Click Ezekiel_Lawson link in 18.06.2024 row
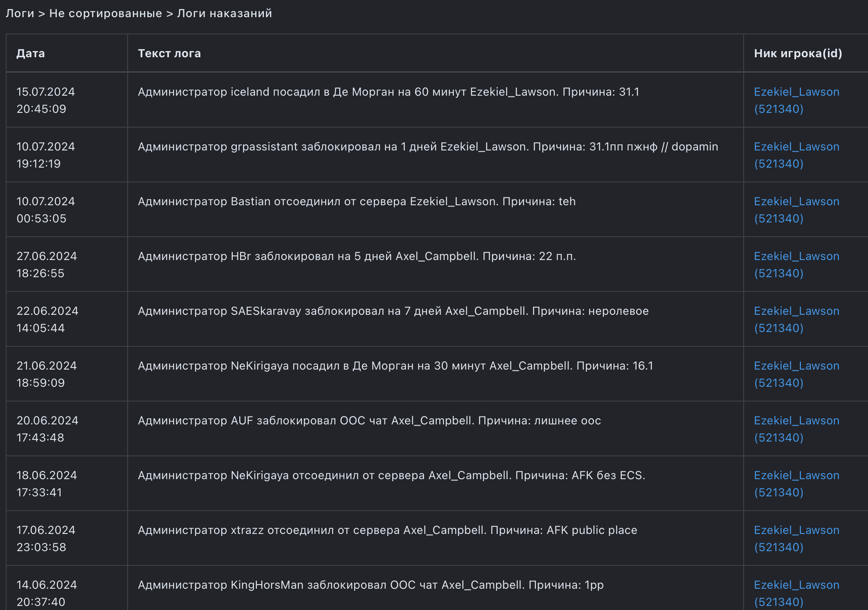The width and height of the screenshot is (868, 610). pyautogui.click(x=796, y=484)
